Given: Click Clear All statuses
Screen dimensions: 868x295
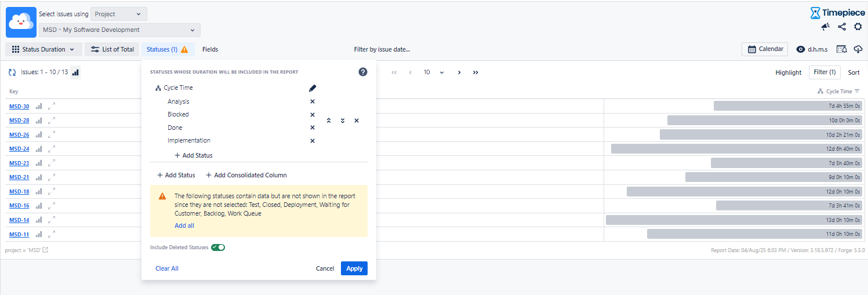Looking at the screenshot, I should [167, 268].
